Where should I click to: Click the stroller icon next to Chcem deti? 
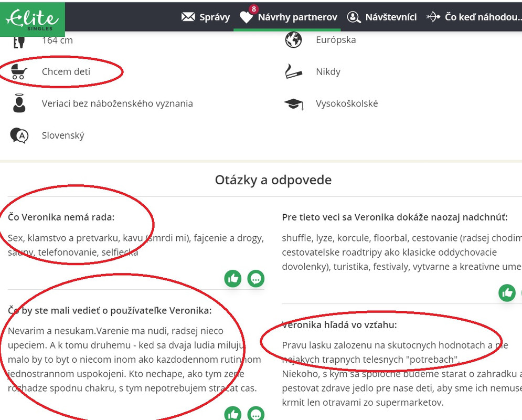pyautogui.click(x=19, y=71)
